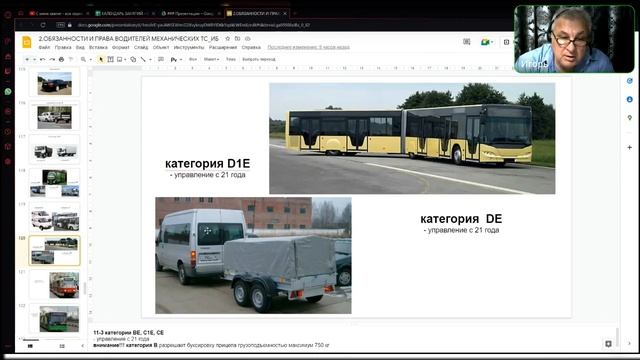Open Contacts side panel icon
Viewport: 640px width, 360px height.
point(629,99)
